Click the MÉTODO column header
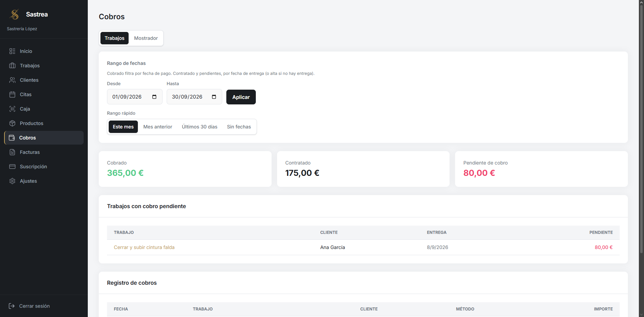 [465, 309]
